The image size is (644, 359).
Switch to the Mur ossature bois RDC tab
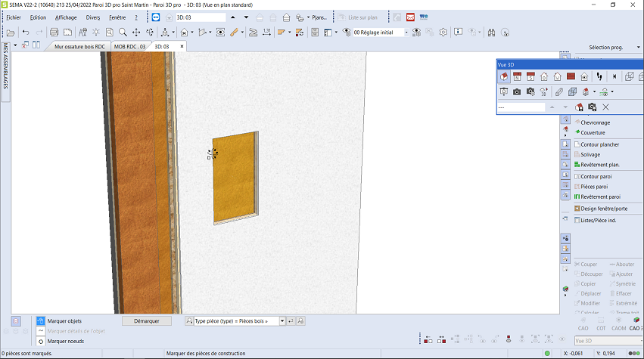point(79,47)
